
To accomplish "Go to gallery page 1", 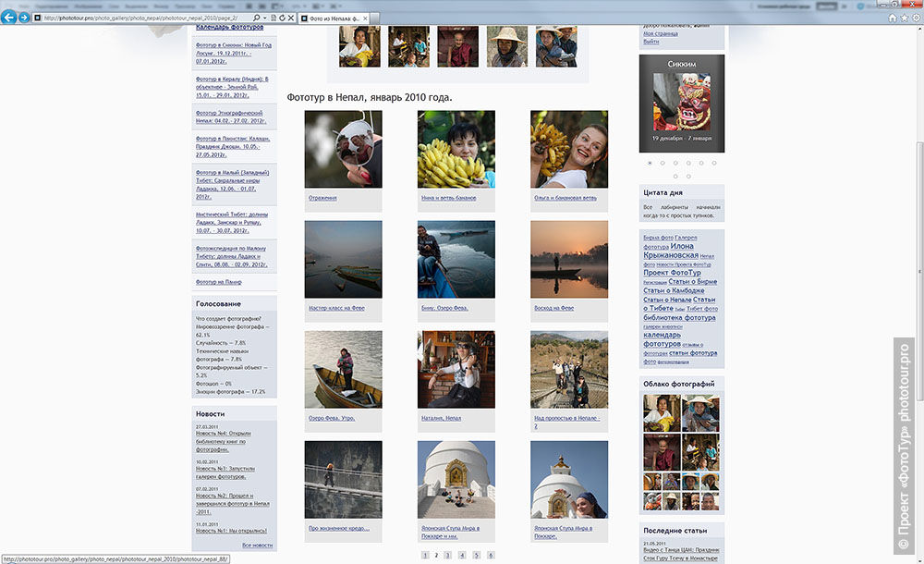I will [425, 555].
